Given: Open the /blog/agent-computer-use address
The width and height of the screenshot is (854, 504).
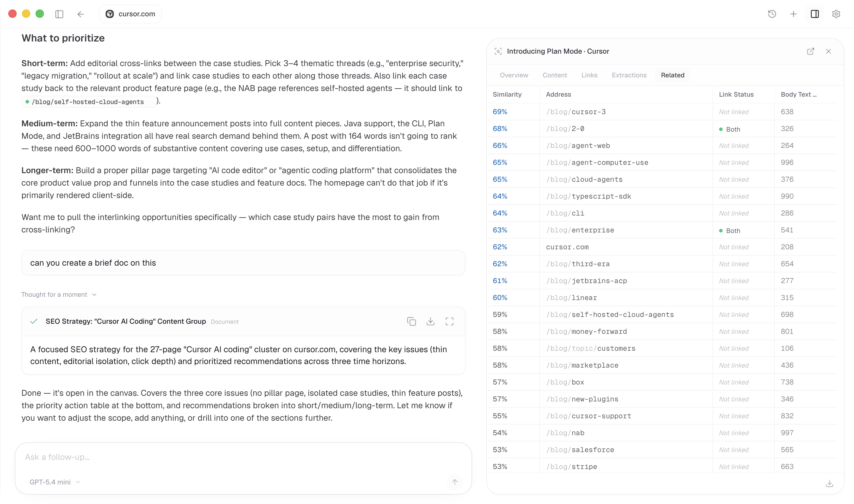Looking at the screenshot, I should 597,162.
